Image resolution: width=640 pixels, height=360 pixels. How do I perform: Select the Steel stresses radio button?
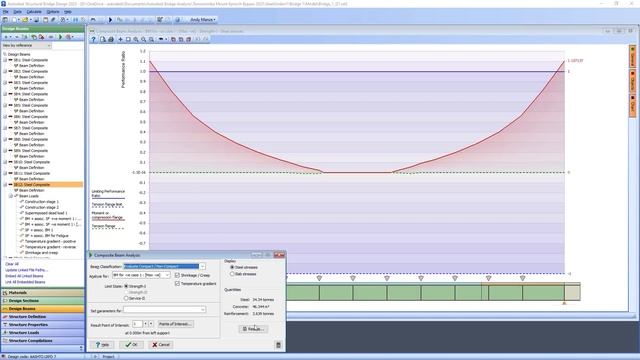[232, 267]
